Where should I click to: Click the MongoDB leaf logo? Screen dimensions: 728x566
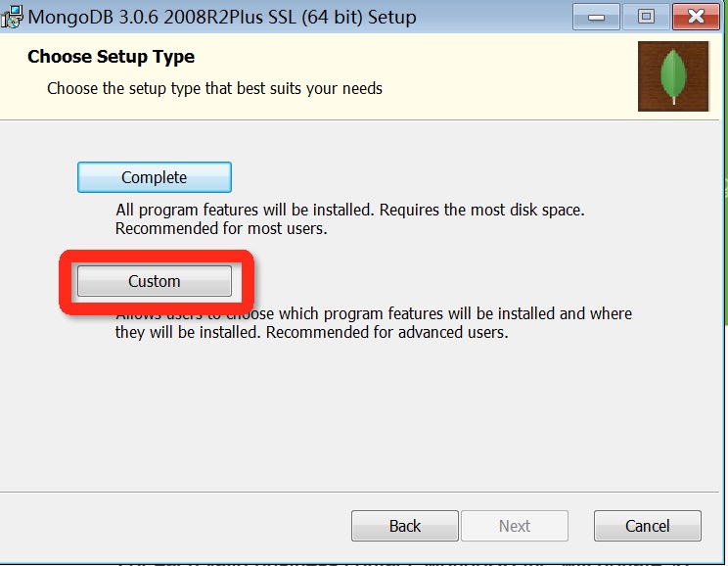673,76
